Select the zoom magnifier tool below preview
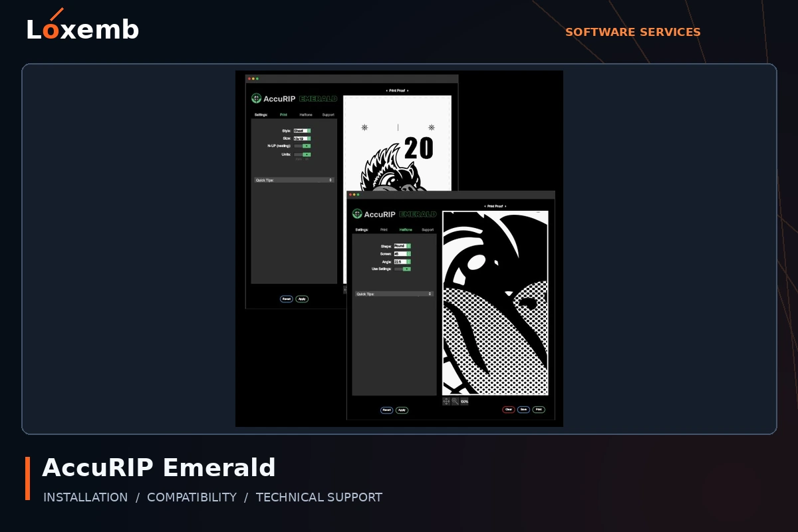The height and width of the screenshot is (532, 798). [456, 402]
